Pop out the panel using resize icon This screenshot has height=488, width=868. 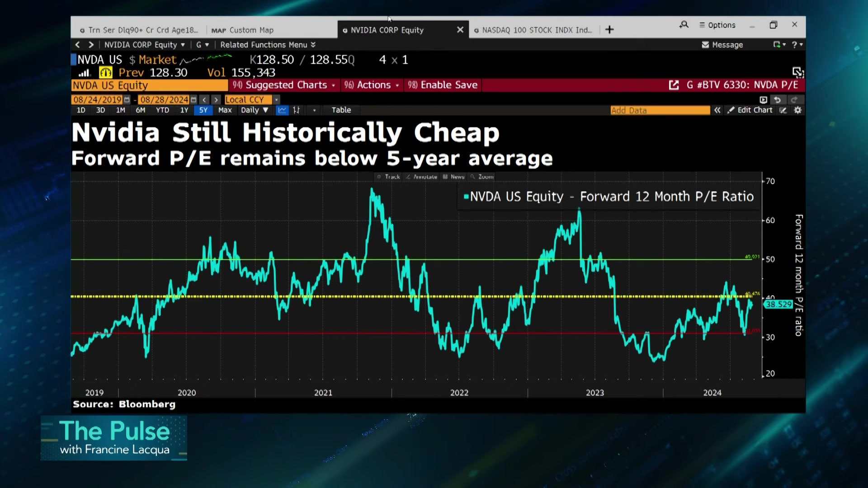click(798, 72)
